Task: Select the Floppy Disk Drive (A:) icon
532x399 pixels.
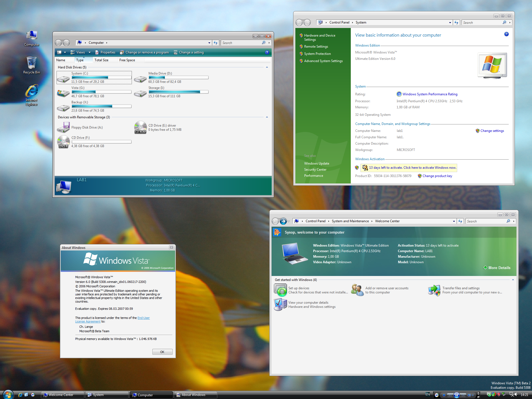Action: point(63,127)
